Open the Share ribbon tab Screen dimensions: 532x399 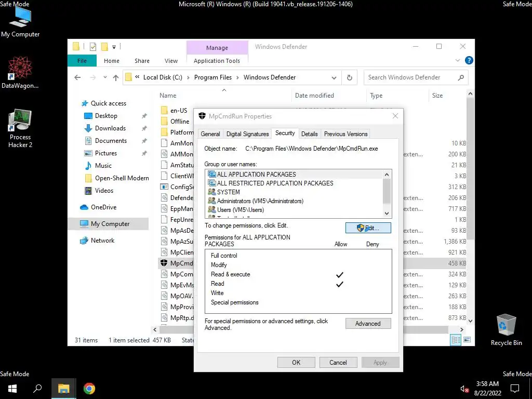pos(142,61)
